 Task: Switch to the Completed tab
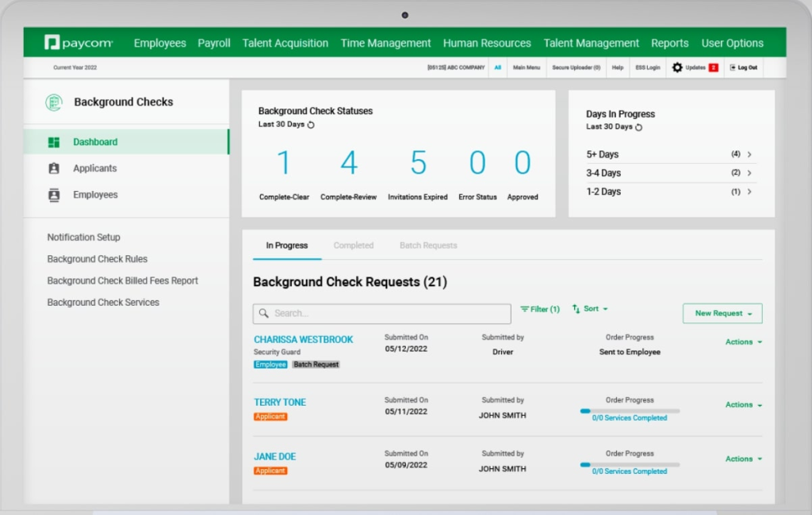click(x=354, y=246)
